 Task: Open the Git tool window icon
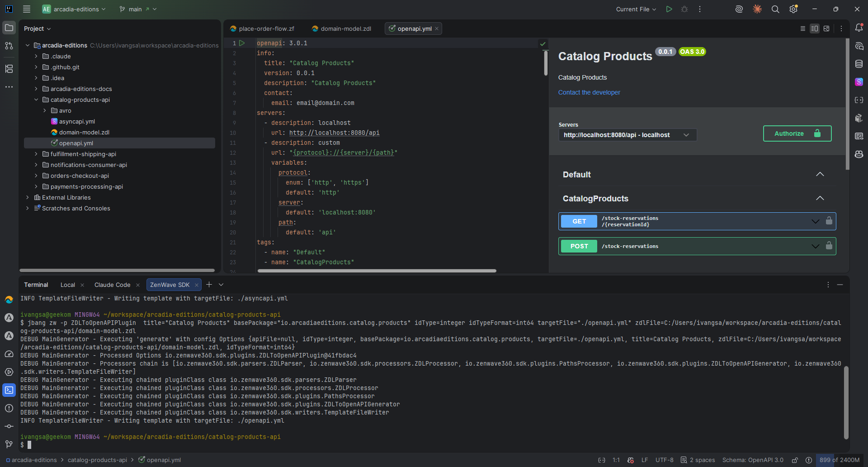point(9,444)
